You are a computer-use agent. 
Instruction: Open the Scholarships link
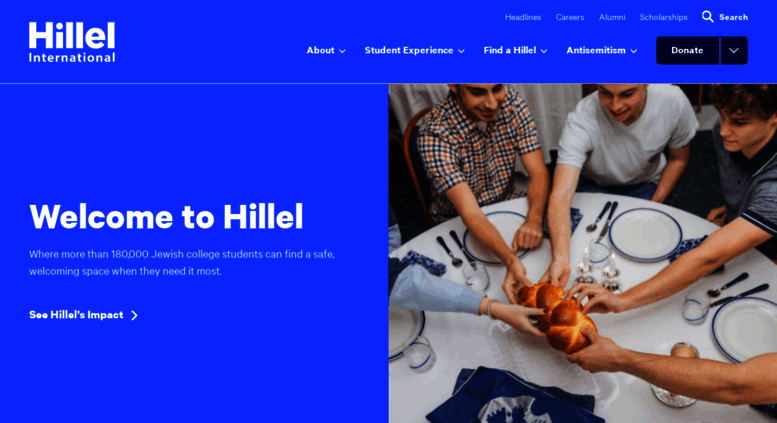coord(663,17)
